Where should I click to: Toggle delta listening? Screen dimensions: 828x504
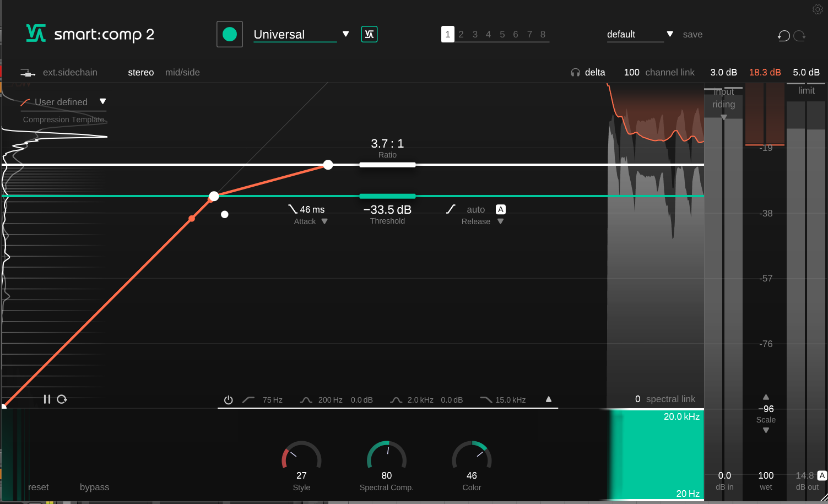pyautogui.click(x=595, y=73)
